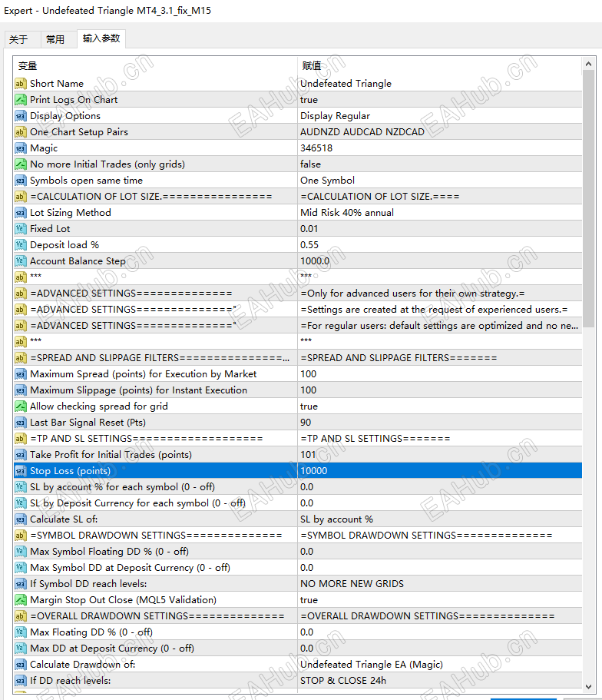Click the scrollbar down arrow

(589, 687)
